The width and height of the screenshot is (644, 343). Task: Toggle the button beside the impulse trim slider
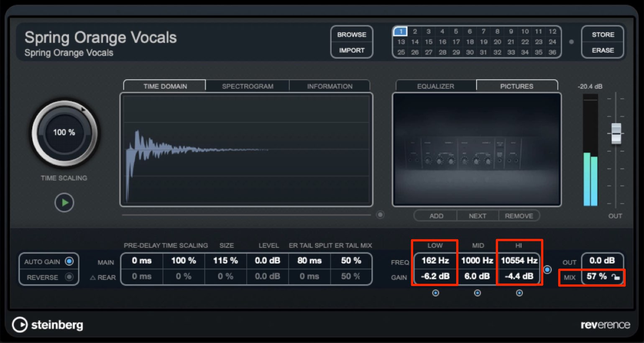click(380, 215)
